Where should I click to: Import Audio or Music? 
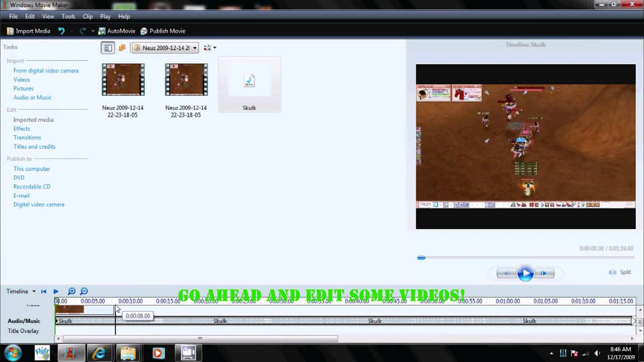(x=32, y=98)
